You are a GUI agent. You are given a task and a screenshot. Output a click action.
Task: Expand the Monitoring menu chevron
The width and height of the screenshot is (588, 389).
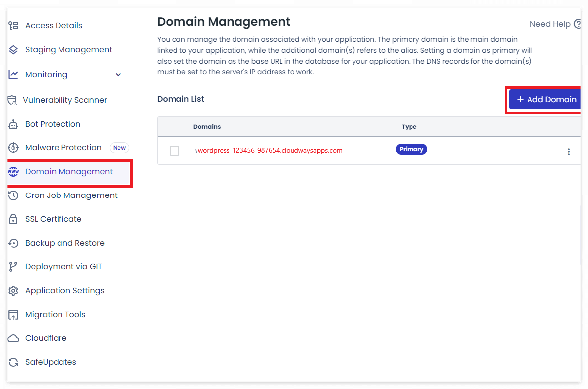[x=118, y=75]
